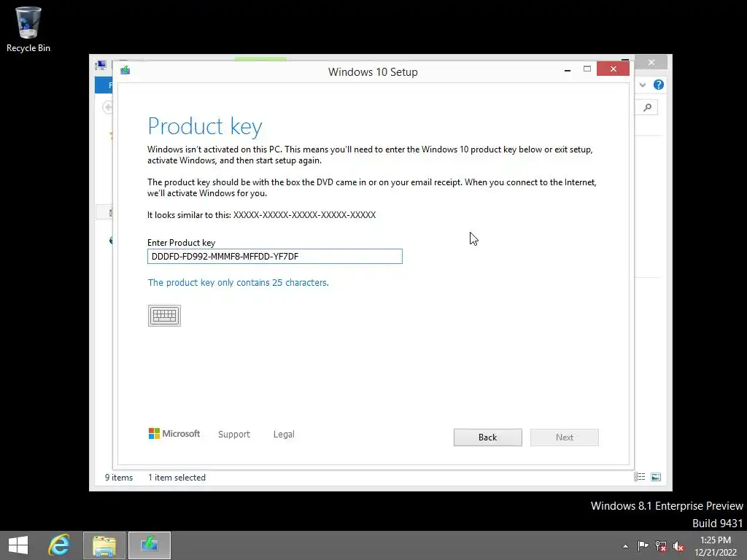The height and width of the screenshot is (560, 747).
Task: Switch Explorer to details view icon
Action: [x=639, y=477]
